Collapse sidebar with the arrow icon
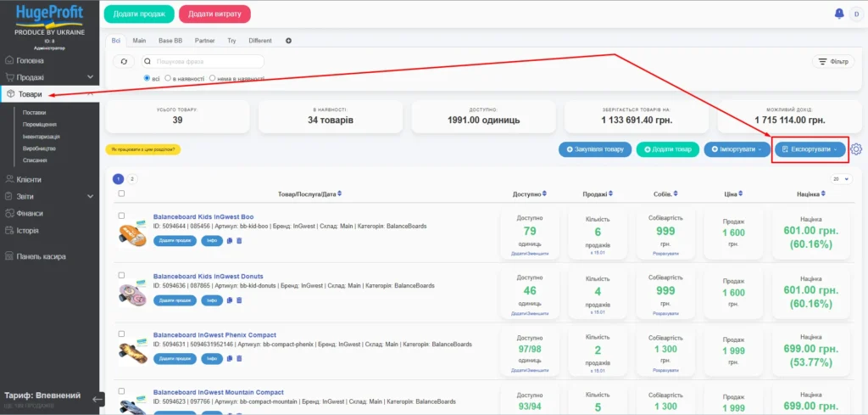 click(98, 398)
